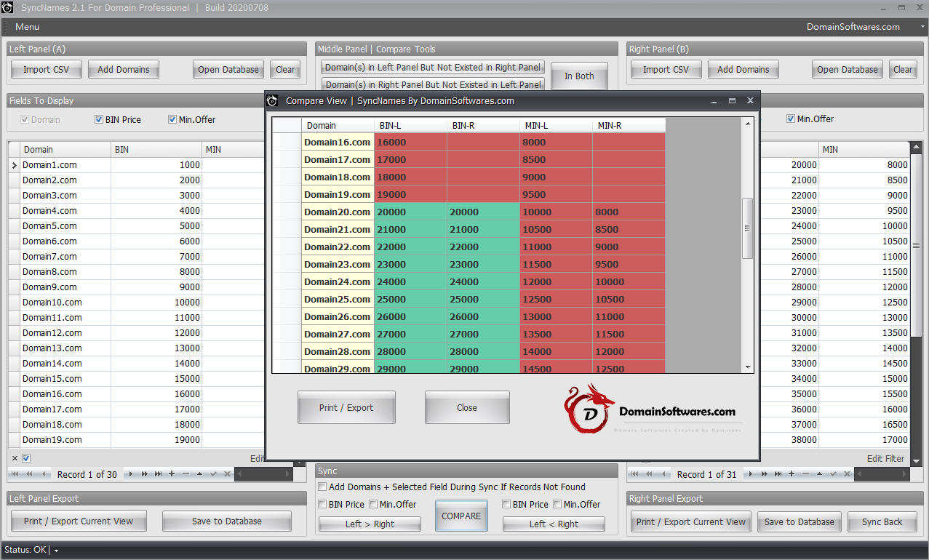
Task: Close the Compare View with Close button
Action: pos(467,407)
